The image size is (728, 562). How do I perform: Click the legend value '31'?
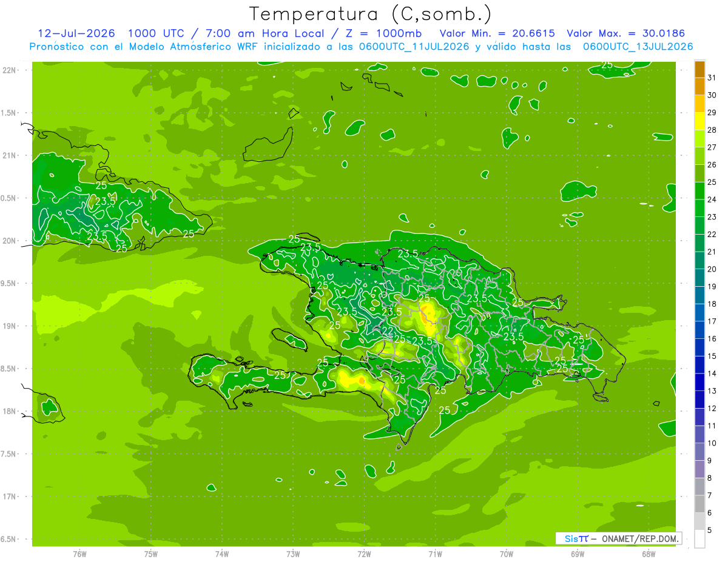pyautogui.click(x=712, y=78)
